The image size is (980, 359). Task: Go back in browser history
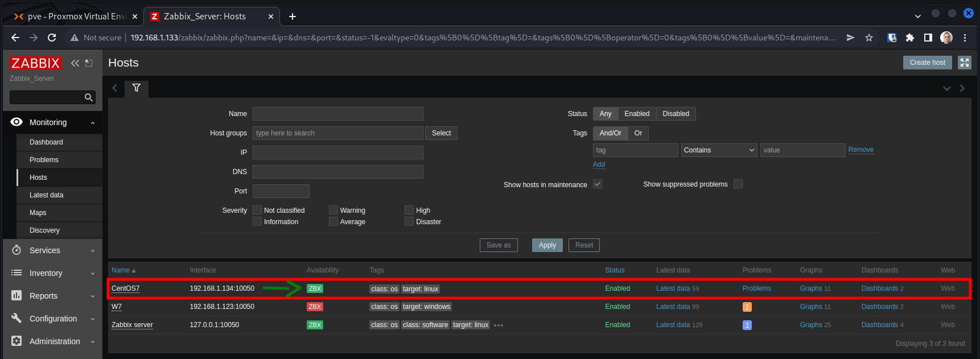[x=15, y=38]
